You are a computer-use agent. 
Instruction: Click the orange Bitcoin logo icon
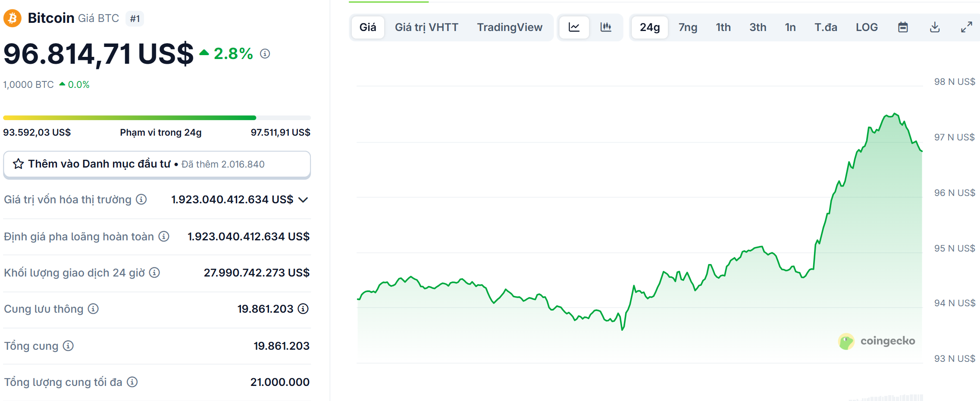point(13,18)
